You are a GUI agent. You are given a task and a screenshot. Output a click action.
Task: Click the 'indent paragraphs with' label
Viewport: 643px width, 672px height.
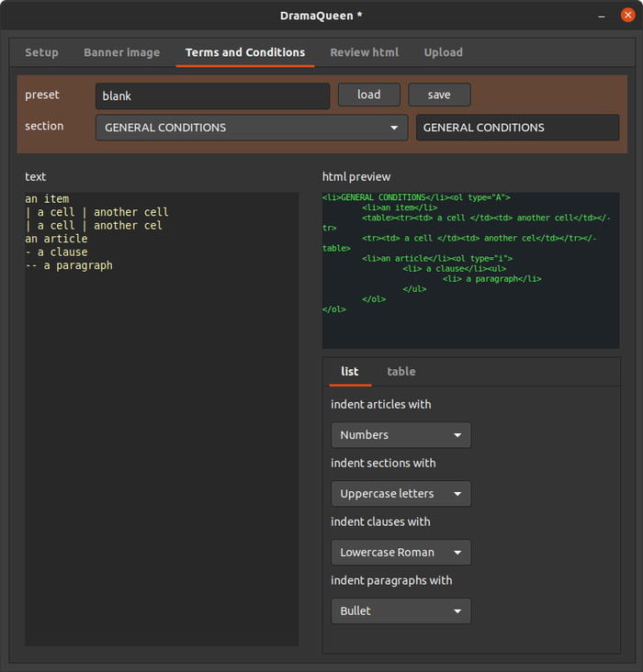pyautogui.click(x=391, y=581)
